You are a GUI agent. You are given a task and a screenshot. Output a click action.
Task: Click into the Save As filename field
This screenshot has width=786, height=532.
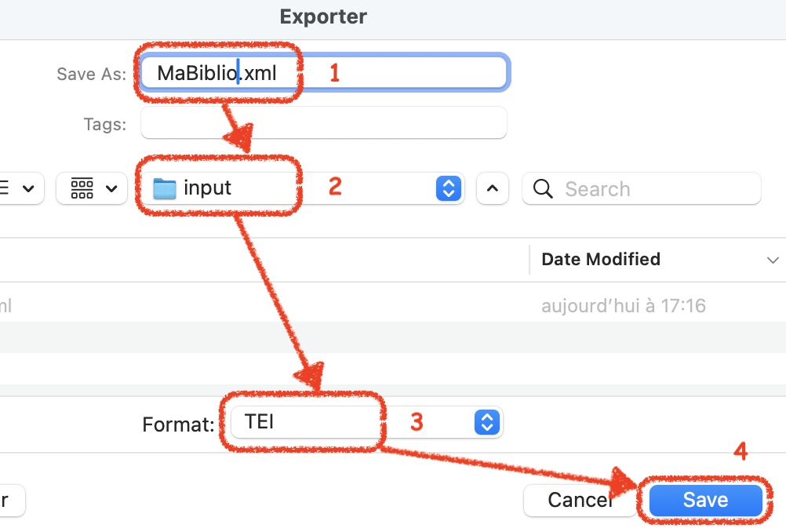pyautogui.click(x=392, y=74)
